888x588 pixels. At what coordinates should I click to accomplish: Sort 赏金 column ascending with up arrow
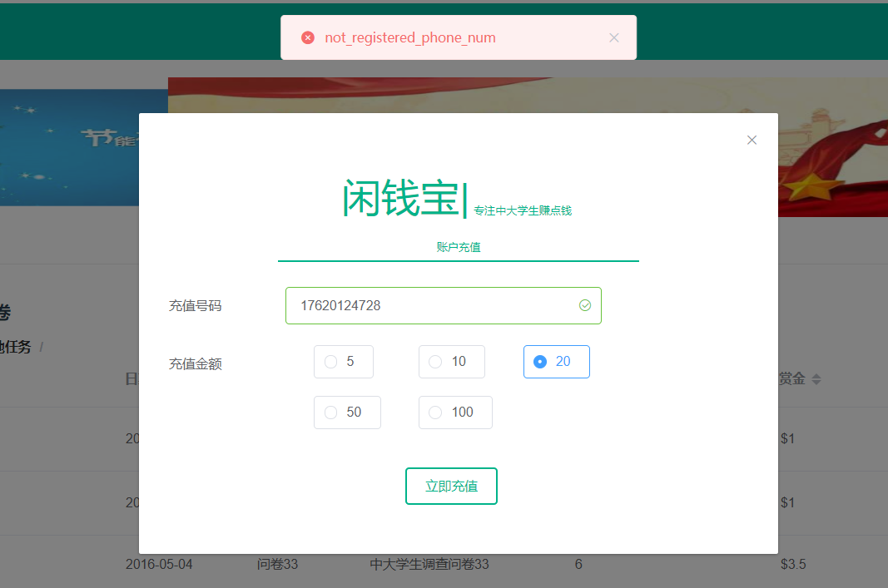coord(816,375)
